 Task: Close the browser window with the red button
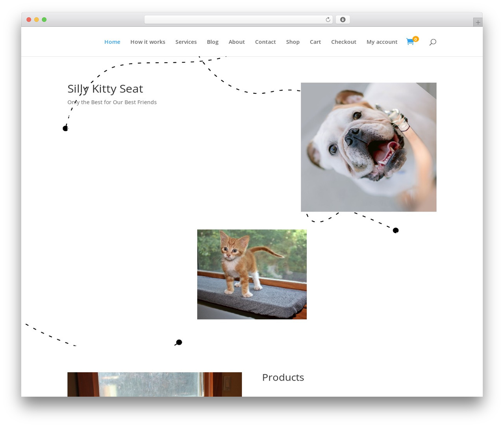[29, 20]
